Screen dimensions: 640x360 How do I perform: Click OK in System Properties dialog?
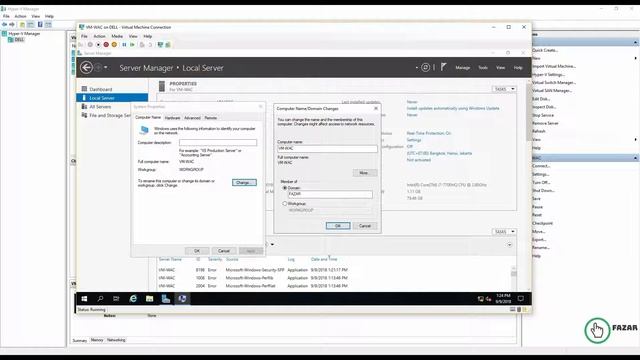click(x=197, y=251)
